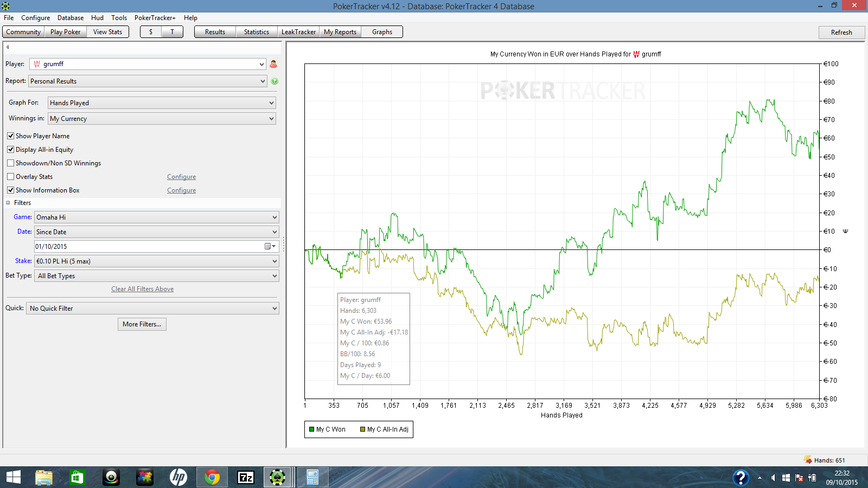Open the Report dropdown Personal Results
868x488 pixels.
(148, 81)
